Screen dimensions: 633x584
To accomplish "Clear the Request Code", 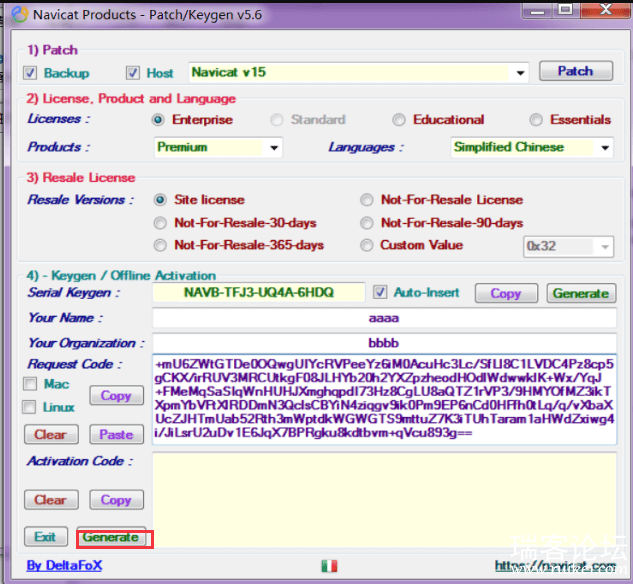I will pyautogui.click(x=51, y=434).
